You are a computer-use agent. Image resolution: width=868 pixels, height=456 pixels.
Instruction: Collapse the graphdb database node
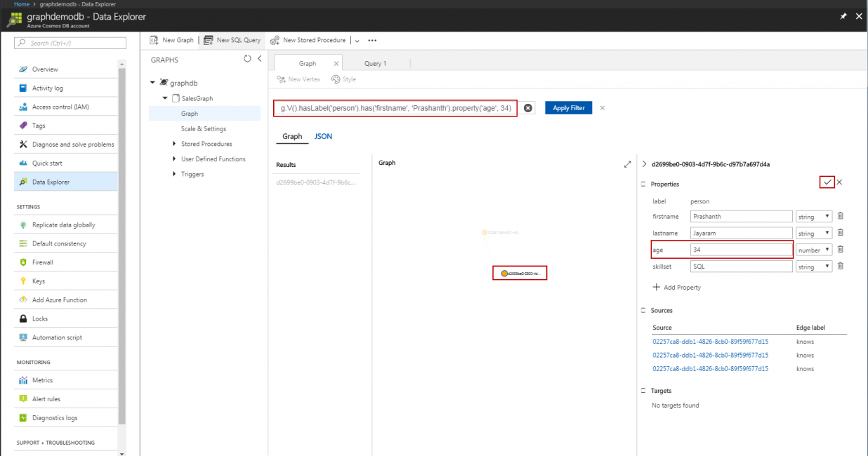(x=153, y=83)
